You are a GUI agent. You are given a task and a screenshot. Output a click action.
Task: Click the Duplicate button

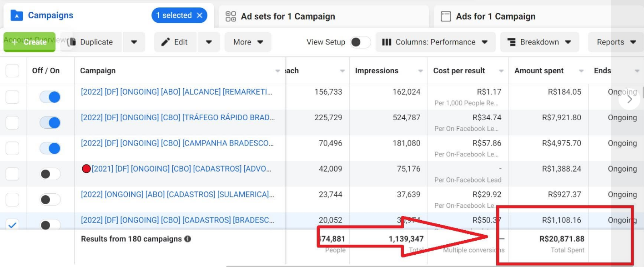pyautogui.click(x=91, y=42)
